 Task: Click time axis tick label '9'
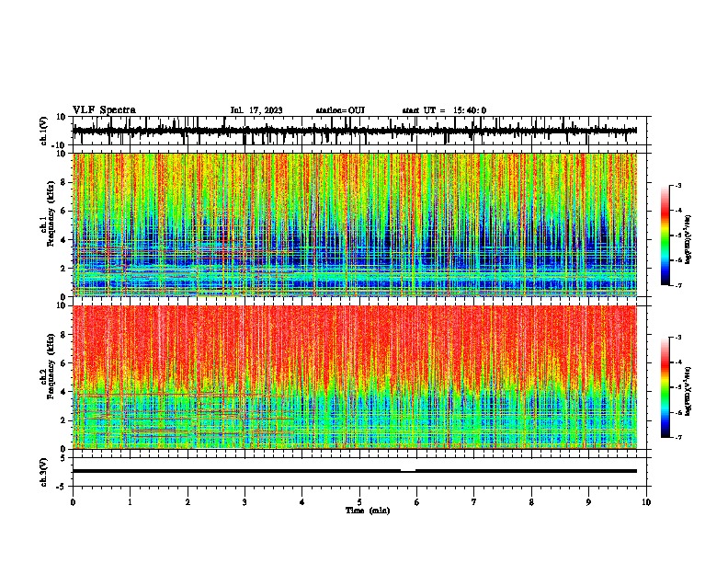(x=588, y=502)
